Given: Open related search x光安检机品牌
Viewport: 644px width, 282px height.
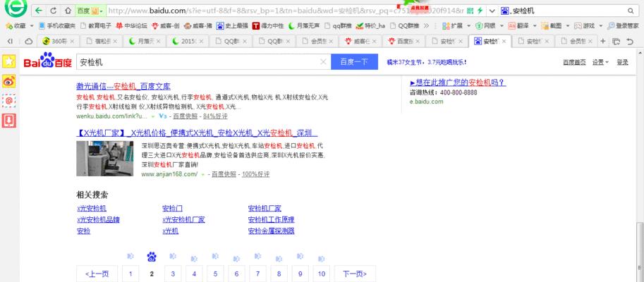Looking at the screenshot, I should pos(98,219).
